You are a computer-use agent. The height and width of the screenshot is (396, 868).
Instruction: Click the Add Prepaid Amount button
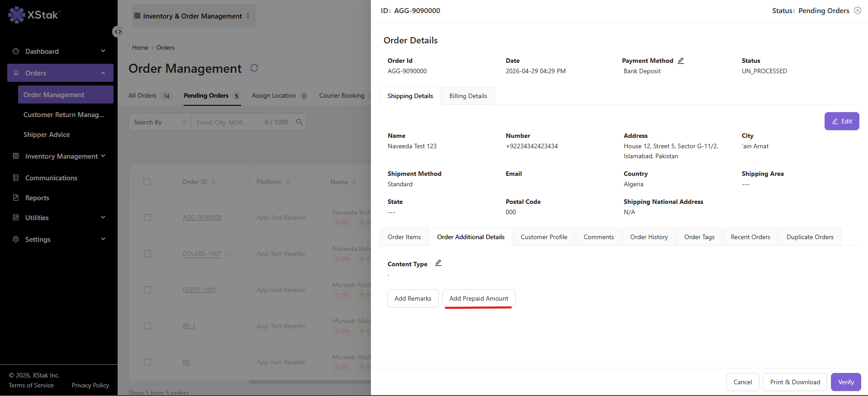(x=479, y=298)
